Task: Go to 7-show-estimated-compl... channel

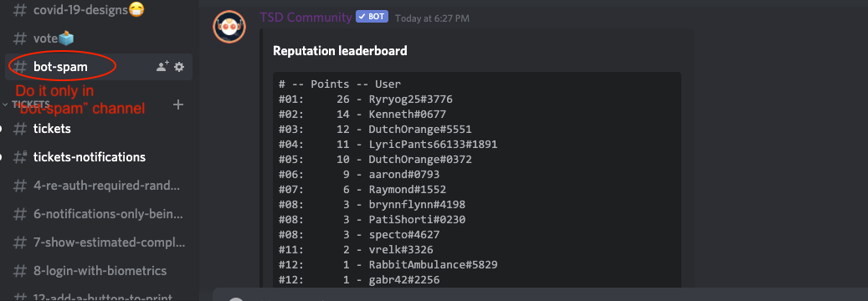Action: (x=99, y=242)
